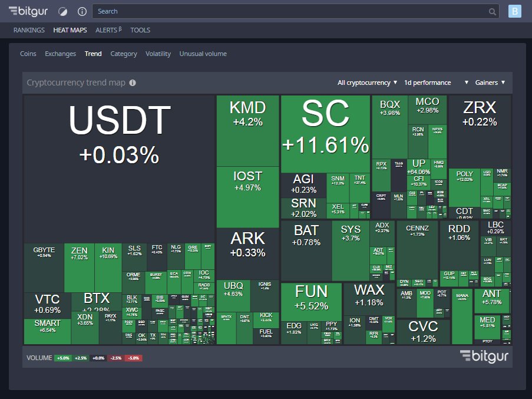
Task: Click the +0.0% legend swatch
Action: click(98, 358)
